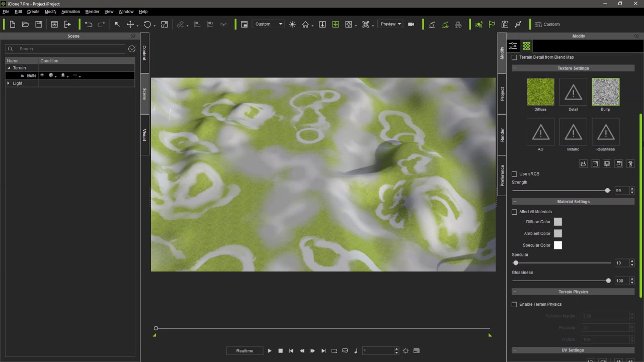Check Affect All Materials
Image resolution: width=644 pixels, height=362 pixels.
[514, 212]
